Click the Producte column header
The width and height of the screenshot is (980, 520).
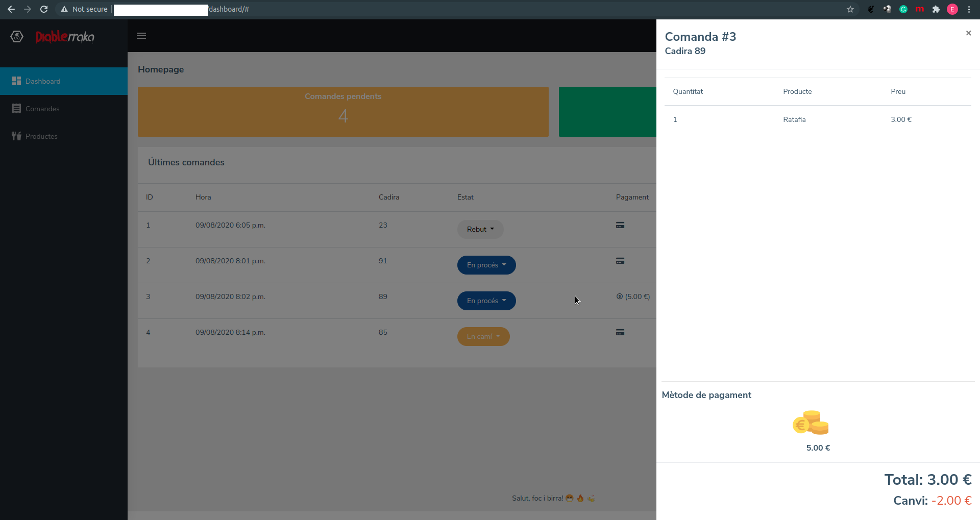pyautogui.click(x=798, y=91)
